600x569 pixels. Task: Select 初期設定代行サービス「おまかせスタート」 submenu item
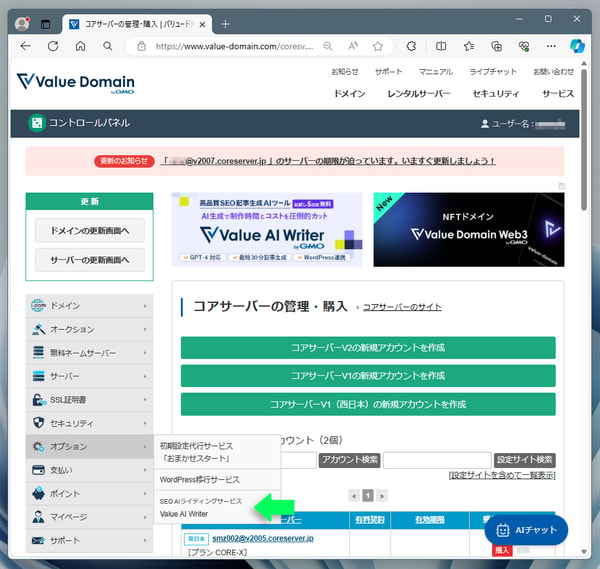217,452
